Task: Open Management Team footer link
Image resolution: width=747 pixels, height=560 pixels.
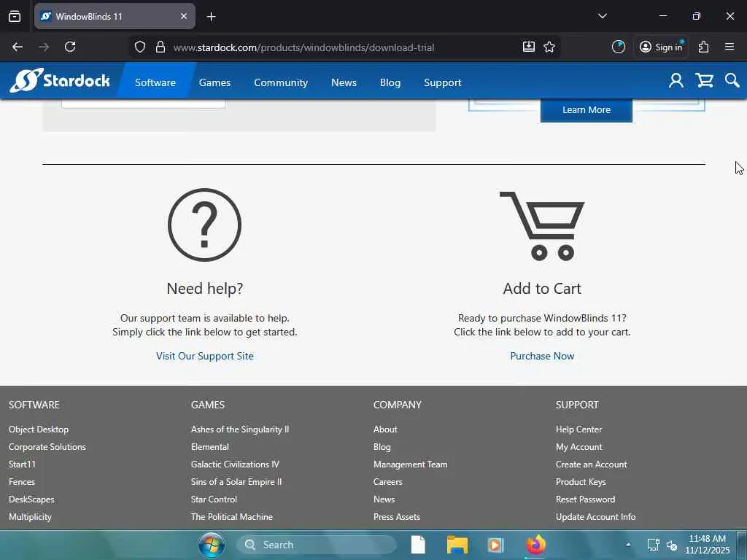Action: coord(411,464)
